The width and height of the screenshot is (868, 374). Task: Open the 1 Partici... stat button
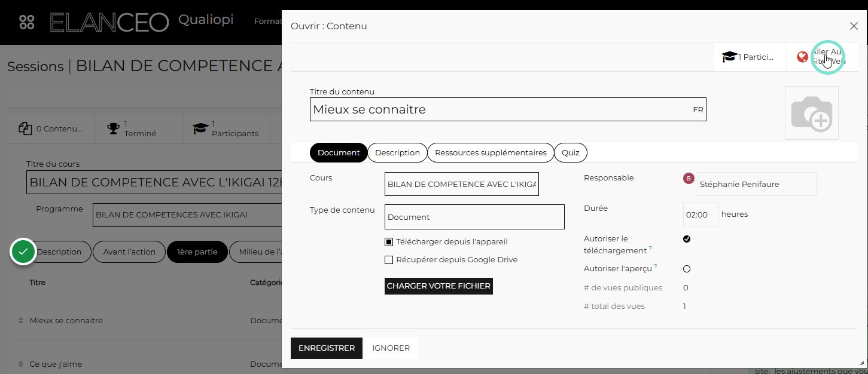coord(750,57)
